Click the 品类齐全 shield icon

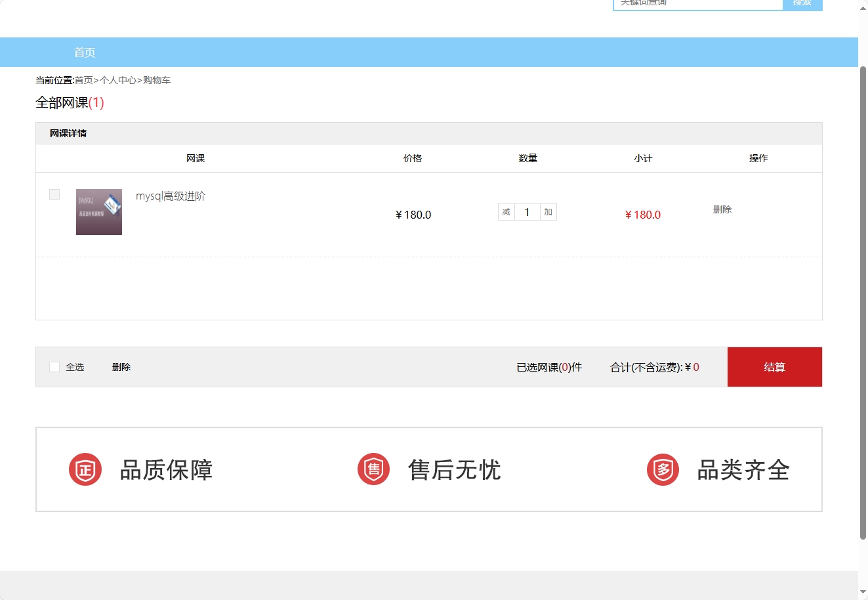(x=663, y=469)
